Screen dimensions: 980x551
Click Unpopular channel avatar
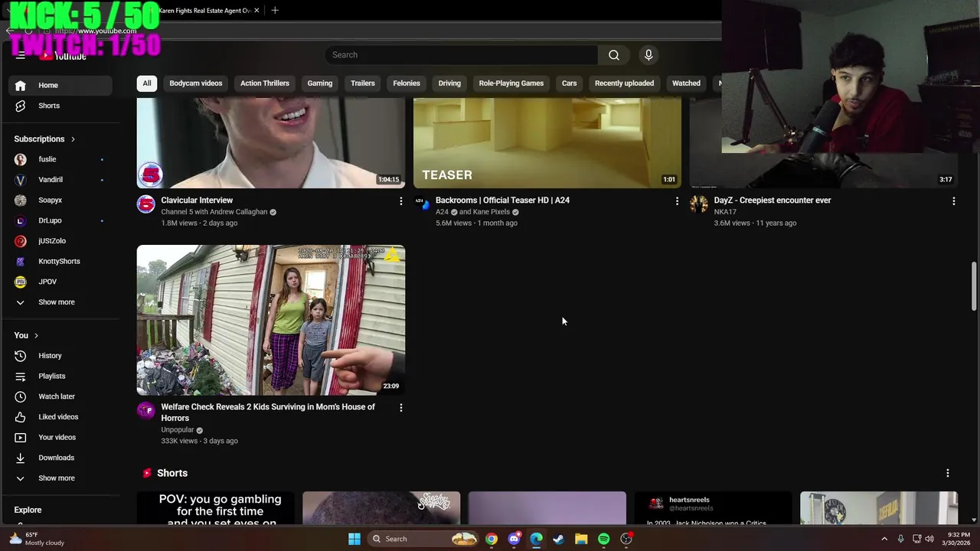[x=145, y=411]
